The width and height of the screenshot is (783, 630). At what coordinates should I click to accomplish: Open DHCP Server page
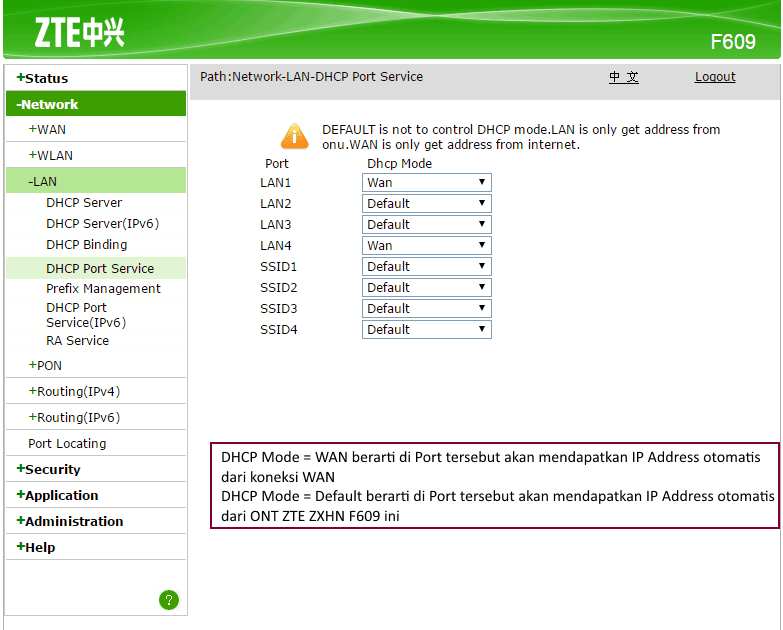84,203
